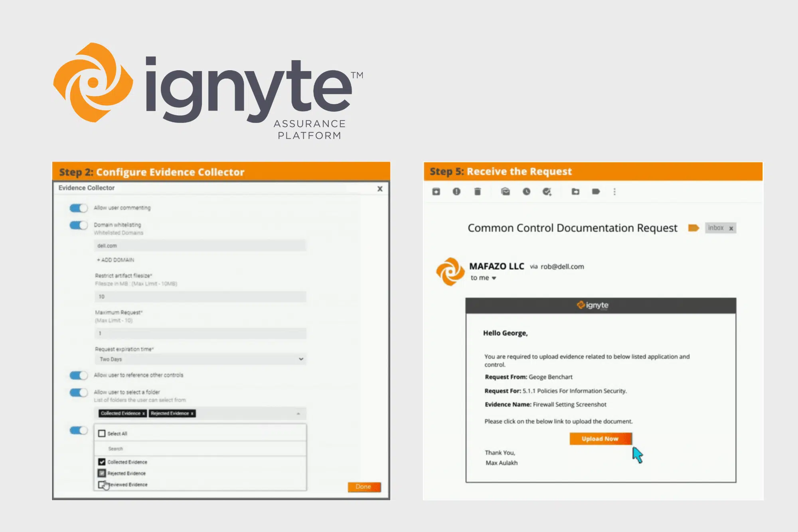Viewport: 798px width, 532px height.
Task: Toggle Allow user commenting switch
Action: tap(79, 208)
